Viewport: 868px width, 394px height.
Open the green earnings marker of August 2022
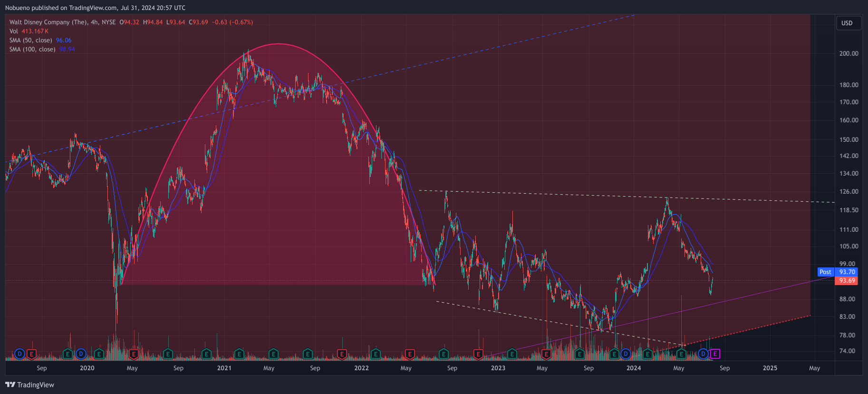[x=443, y=354]
